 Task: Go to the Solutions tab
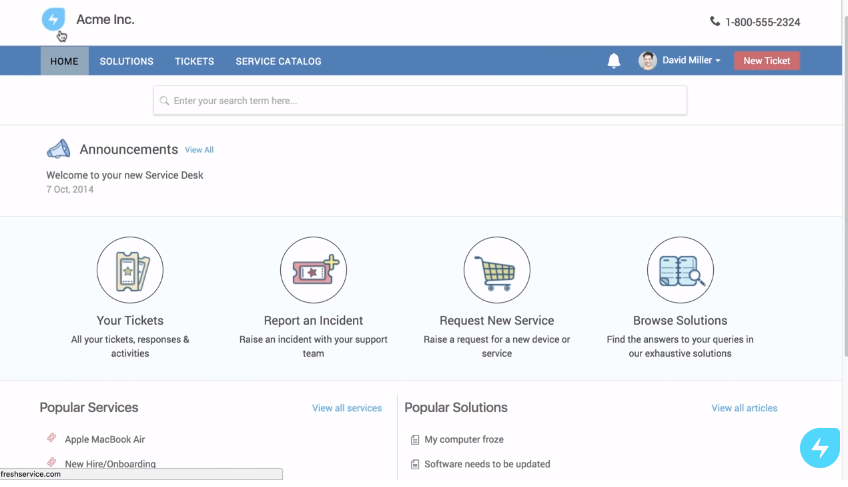coord(127,61)
